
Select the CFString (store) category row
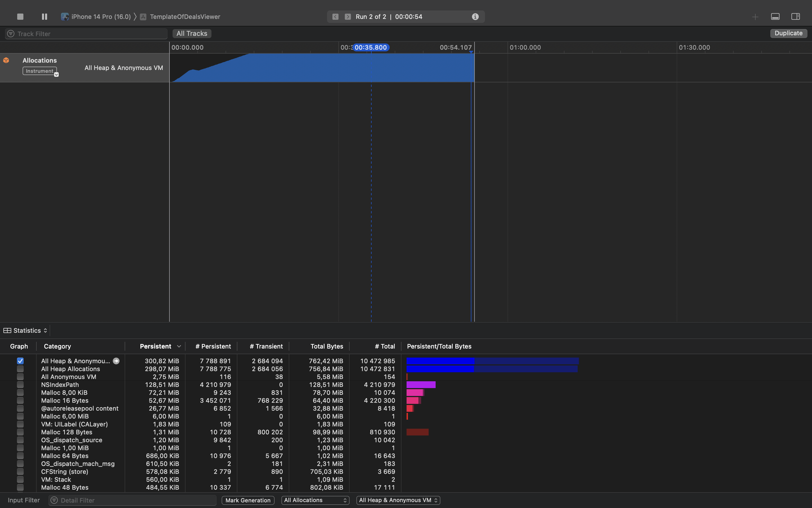coord(406,471)
